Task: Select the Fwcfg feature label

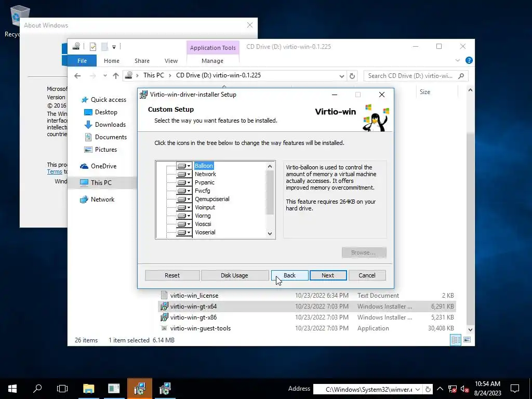Action: 202,191
